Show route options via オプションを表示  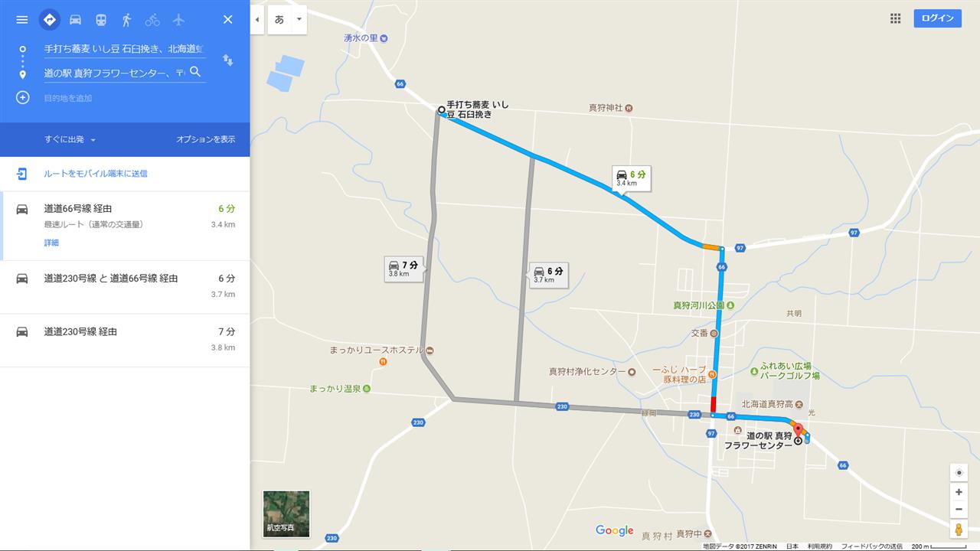coord(205,139)
